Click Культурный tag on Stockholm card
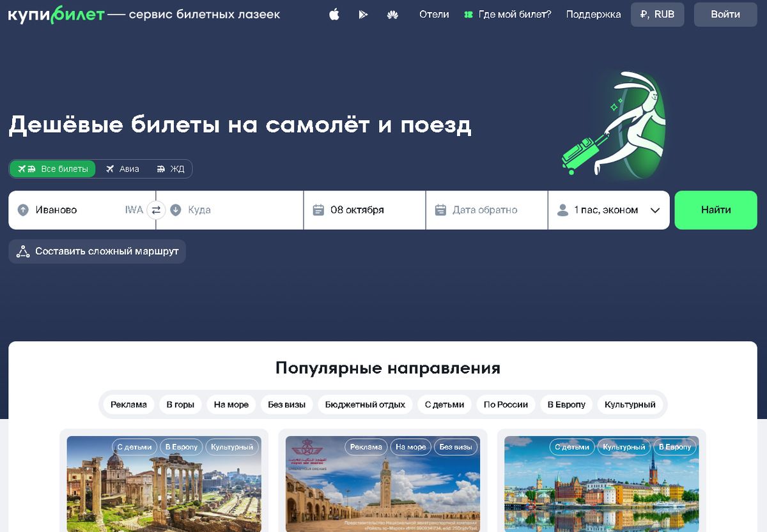 pos(624,447)
